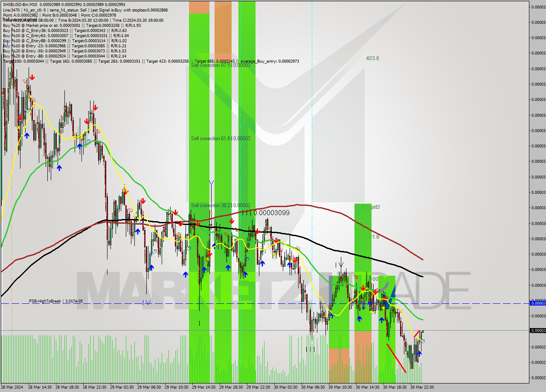Screen dimensions: 546x392
Task: Click the '28 Mar 2024' time axis label
Action: coord(12,387)
